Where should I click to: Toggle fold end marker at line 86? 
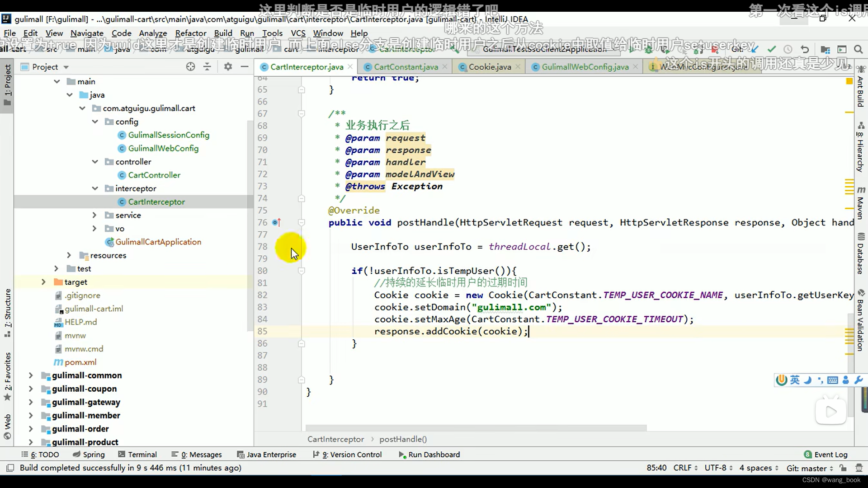[302, 343]
